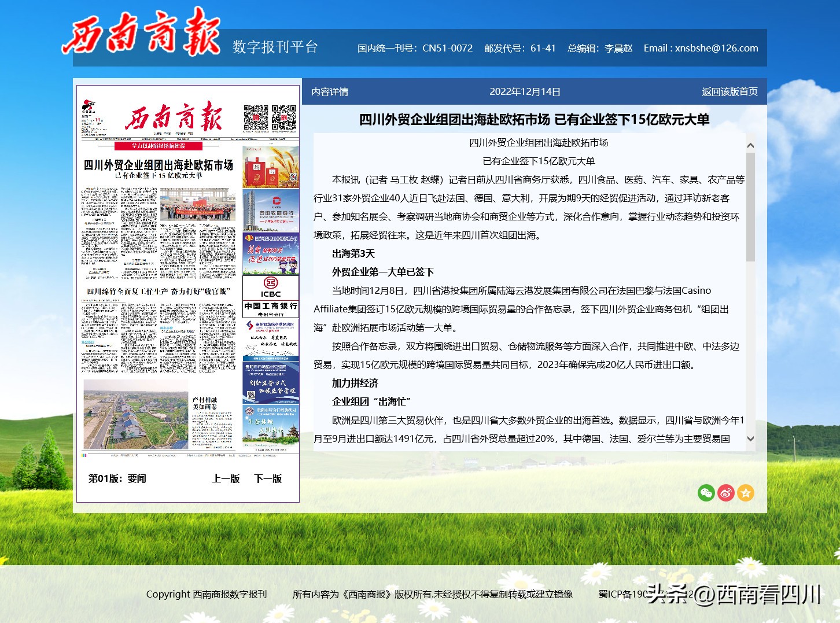Share the article to WeChat
This screenshot has height=623, width=840.
point(706,493)
